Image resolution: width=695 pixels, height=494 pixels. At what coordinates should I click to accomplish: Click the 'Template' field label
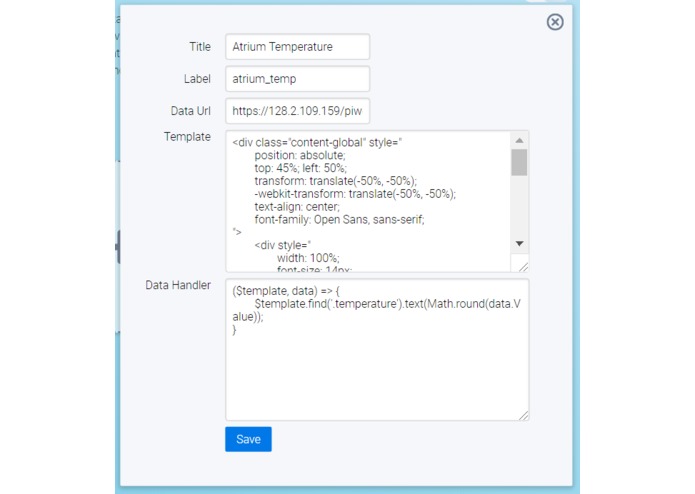click(187, 136)
